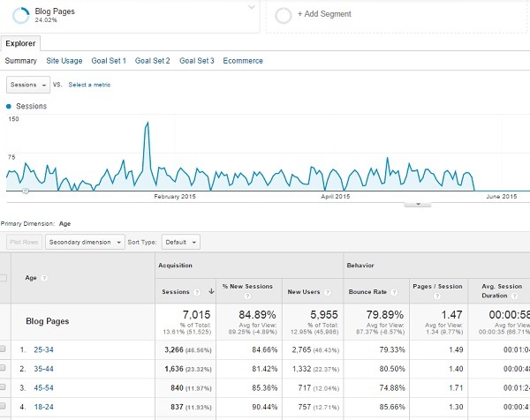This screenshot has height=420, width=530.
Task: Expand the Blog Pages segment chevron
Action: (252, 7)
